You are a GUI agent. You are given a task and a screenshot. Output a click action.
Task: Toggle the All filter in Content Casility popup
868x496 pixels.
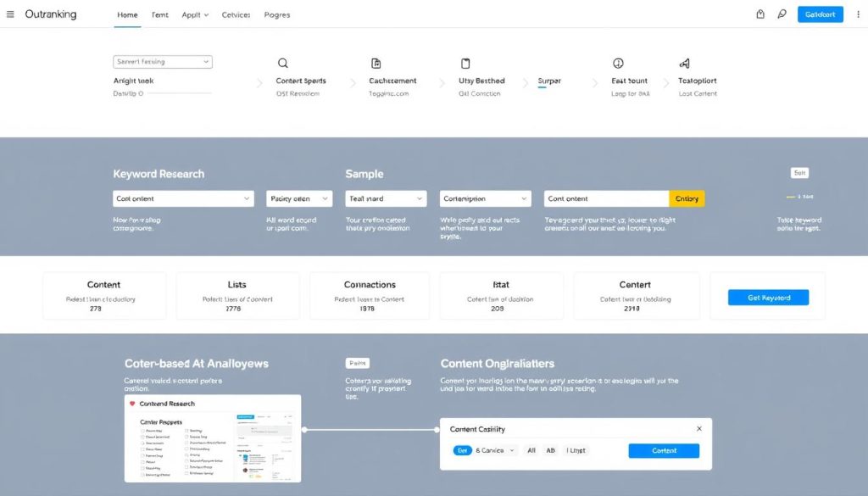[531, 451]
